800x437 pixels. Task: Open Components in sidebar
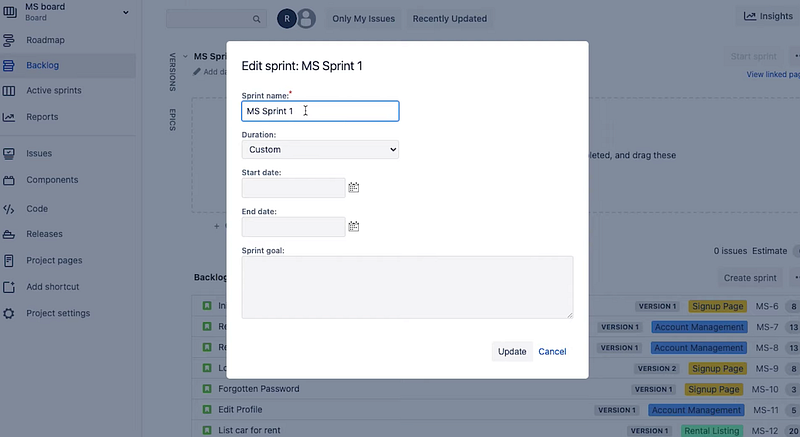52,180
